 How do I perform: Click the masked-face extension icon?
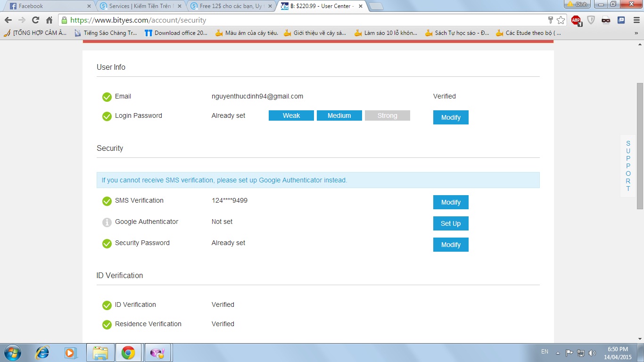pyautogui.click(x=606, y=20)
